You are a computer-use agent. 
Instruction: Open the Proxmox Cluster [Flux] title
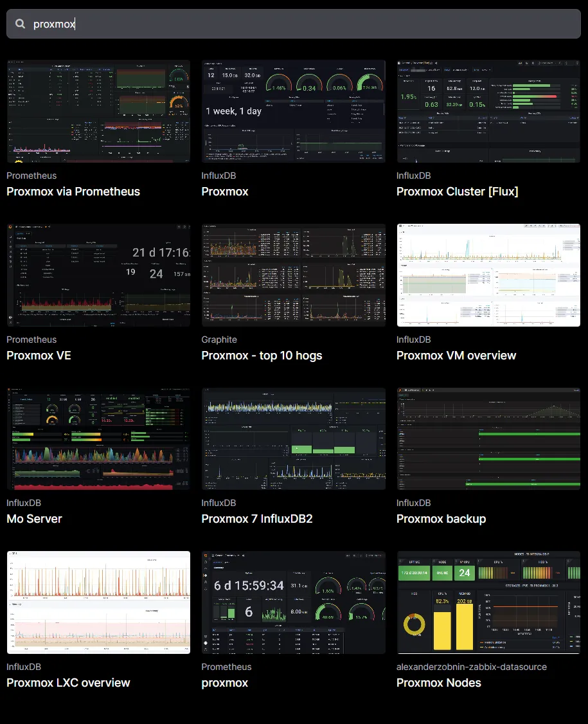pyautogui.click(x=458, y=192)
